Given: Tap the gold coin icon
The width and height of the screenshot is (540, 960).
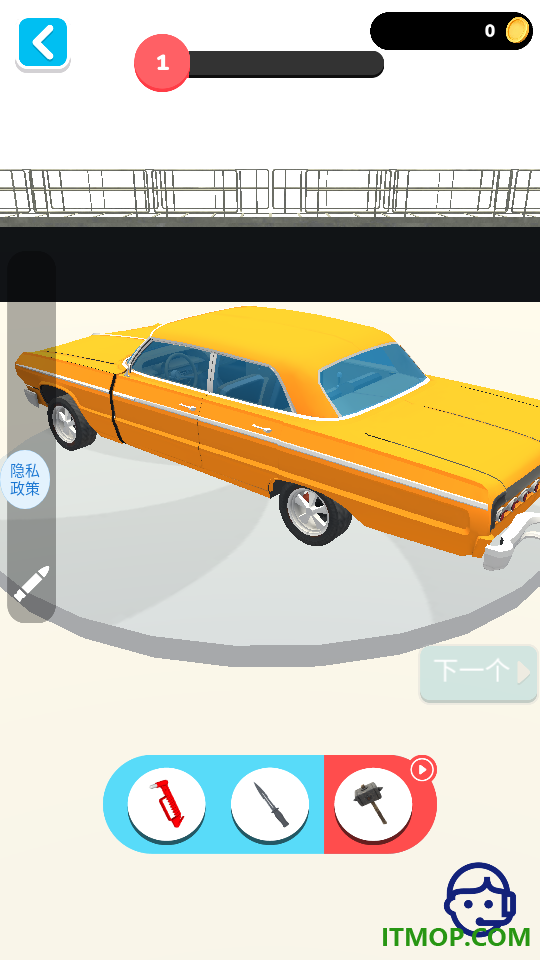Looking at the screenshot, I should click(518, 30).
